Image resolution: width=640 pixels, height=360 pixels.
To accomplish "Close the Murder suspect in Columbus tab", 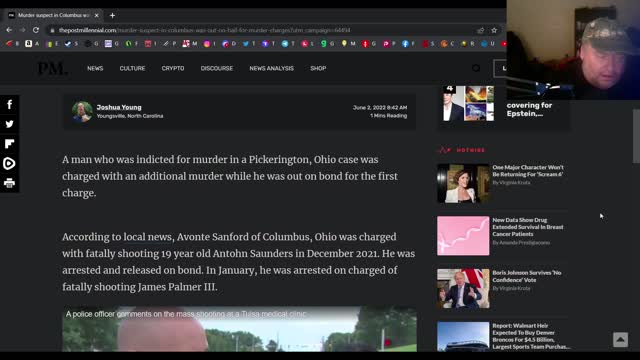I will [97, 16].
